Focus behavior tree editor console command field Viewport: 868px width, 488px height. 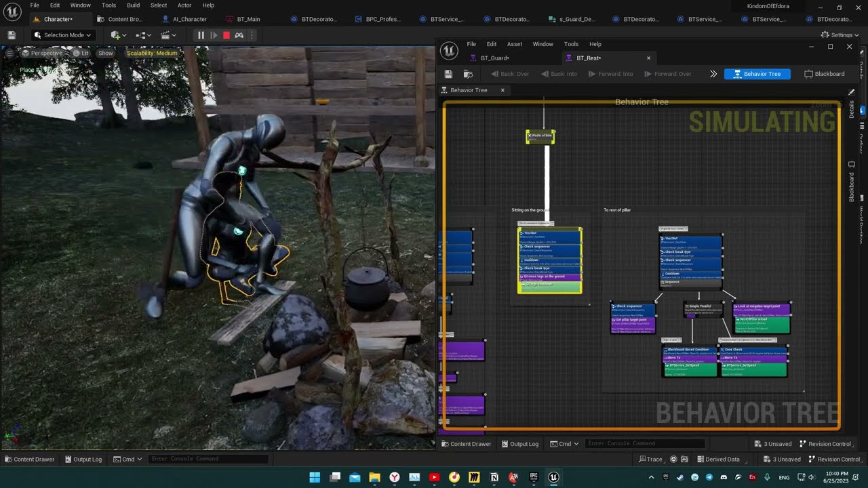(x=644, y=444)
